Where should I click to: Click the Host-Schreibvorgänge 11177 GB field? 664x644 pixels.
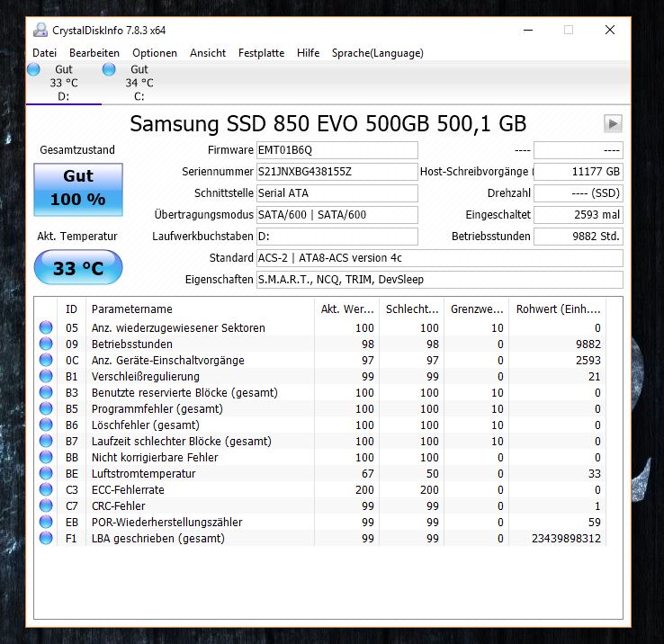point(579,172)
